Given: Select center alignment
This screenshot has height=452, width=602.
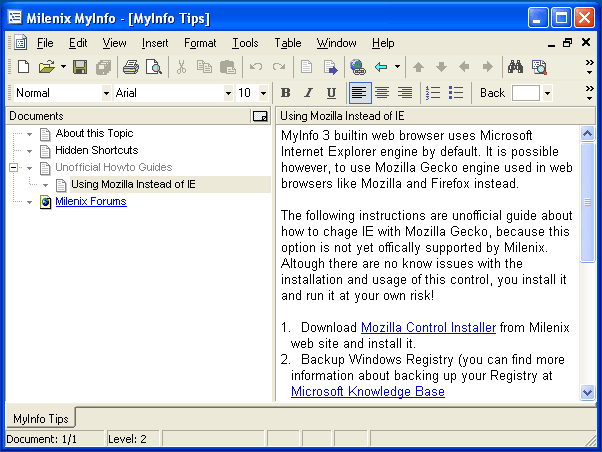Looking at the screenshot, I should click(382, 93).
